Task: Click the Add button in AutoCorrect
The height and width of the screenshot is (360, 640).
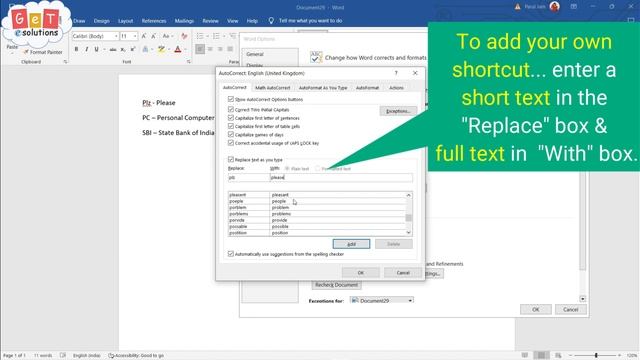Action: (x=351, y=244)
